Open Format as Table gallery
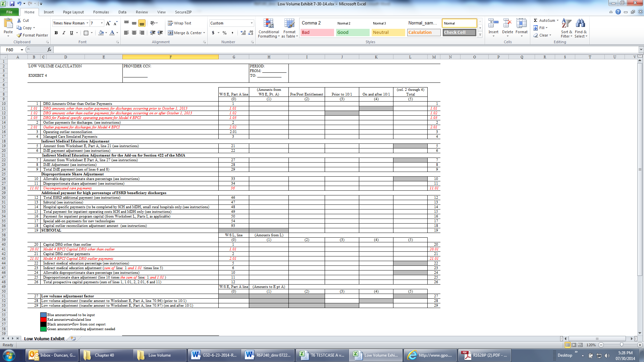The height and width of the screenshot is (362, 644). [289, 23]
